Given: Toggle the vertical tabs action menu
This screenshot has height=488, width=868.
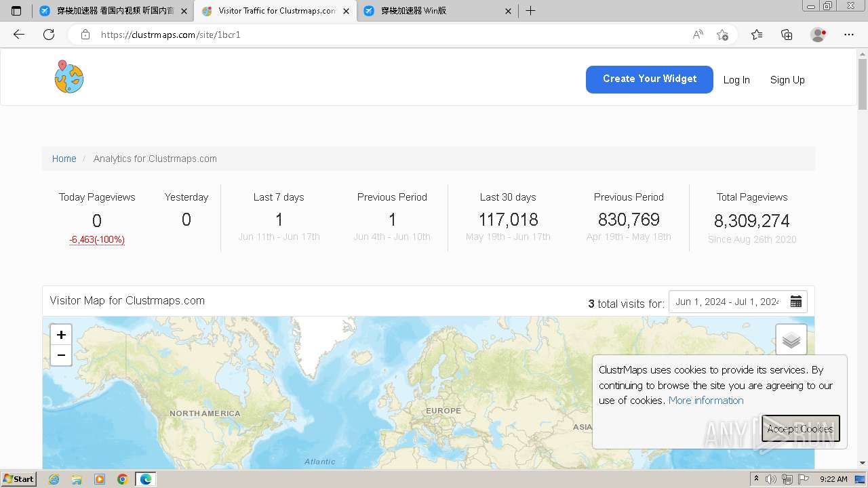Looking at the screenshot, I should tap(16, 11).
